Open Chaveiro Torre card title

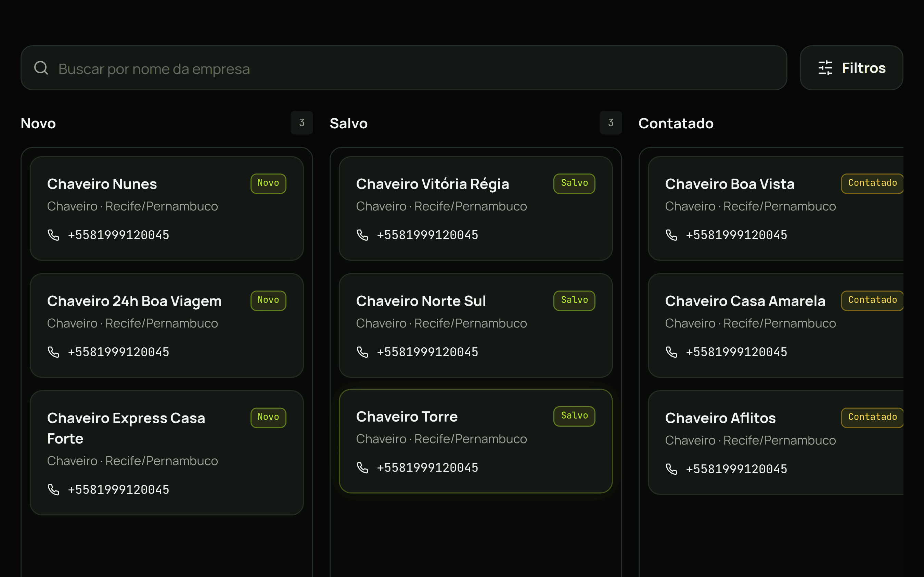(x=407, y=417)
